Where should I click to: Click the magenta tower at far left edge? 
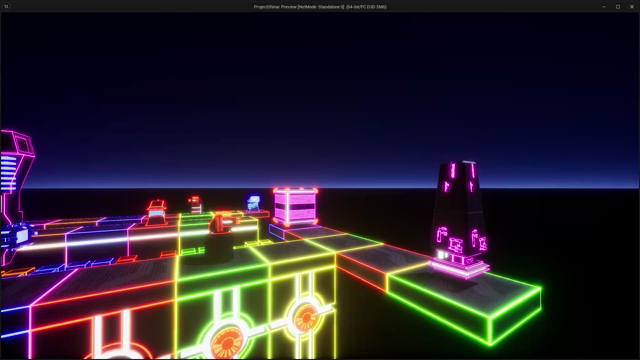15,192
